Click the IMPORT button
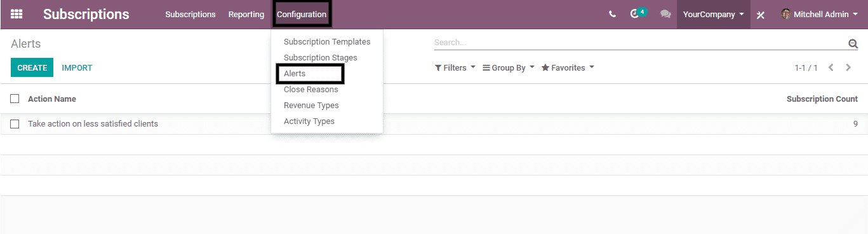 point(77,67)
